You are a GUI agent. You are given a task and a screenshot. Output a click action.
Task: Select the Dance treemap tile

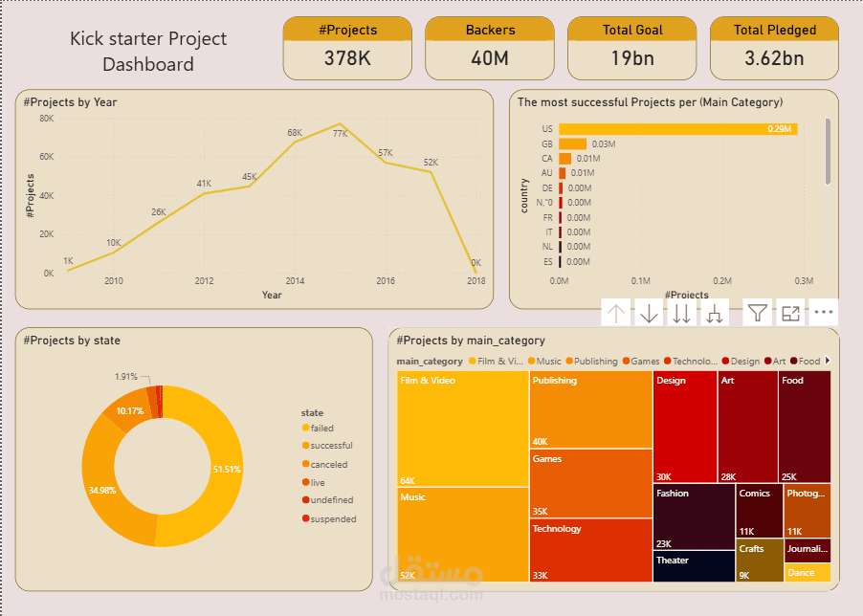tap(807, 573)
